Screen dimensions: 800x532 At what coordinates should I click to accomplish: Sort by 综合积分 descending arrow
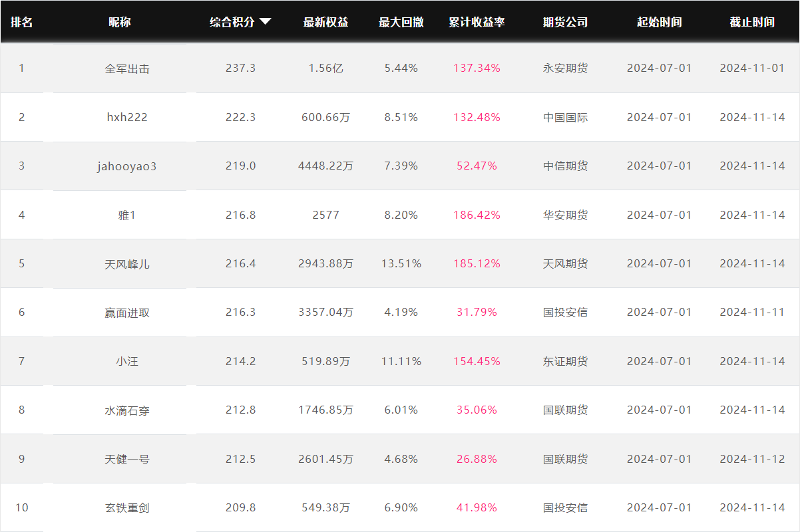[265, 22]
